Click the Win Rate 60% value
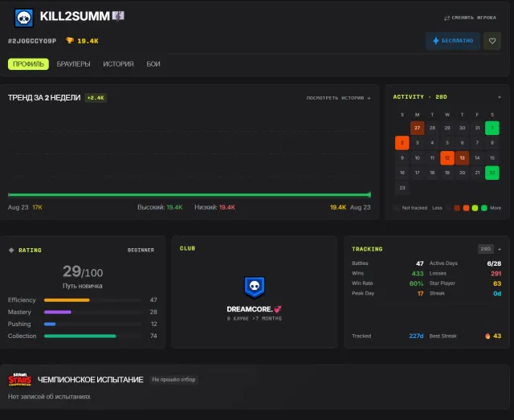The image size is (514, 420). click(416, 283)
